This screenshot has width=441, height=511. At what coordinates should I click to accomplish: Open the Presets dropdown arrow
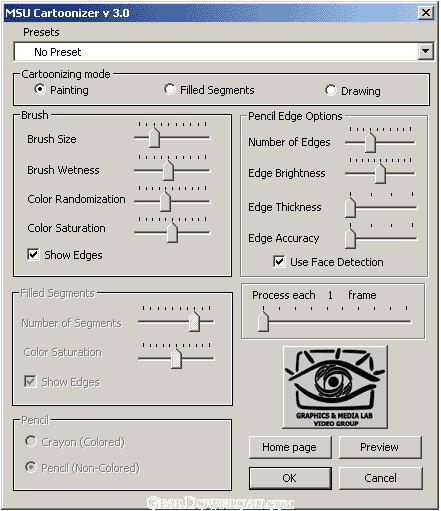pos(426,51)
